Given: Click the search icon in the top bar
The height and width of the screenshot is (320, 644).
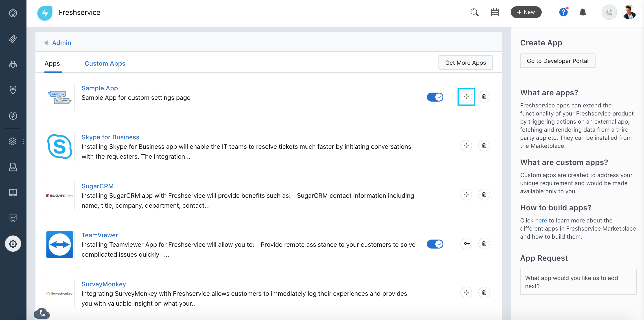Looking at the screenshot, I should [x=475, y=12].
